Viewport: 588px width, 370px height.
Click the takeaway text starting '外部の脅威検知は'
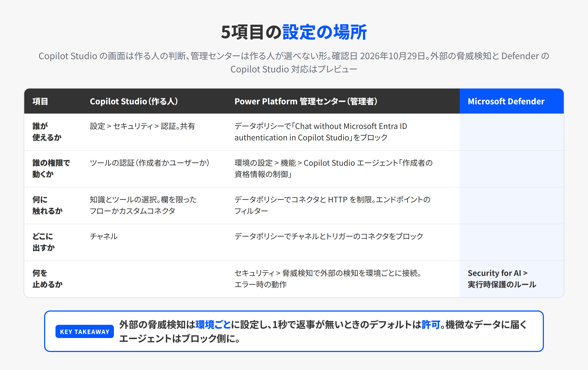323,331
